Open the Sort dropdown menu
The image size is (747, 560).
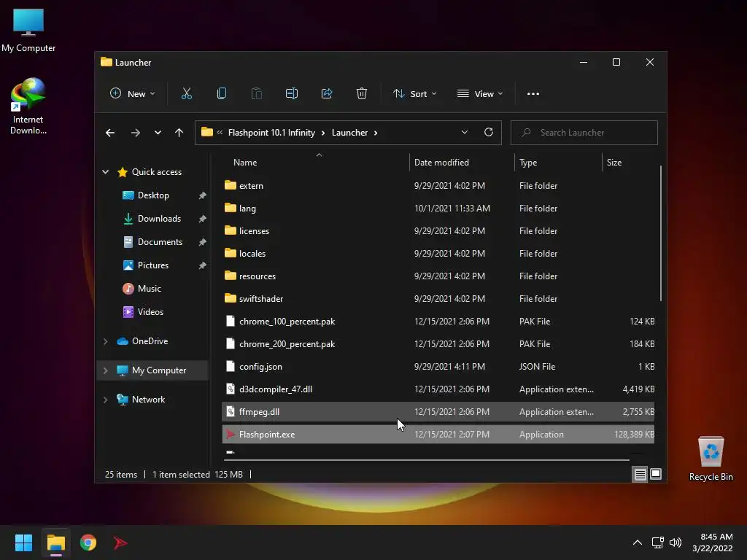pos(414,94)
